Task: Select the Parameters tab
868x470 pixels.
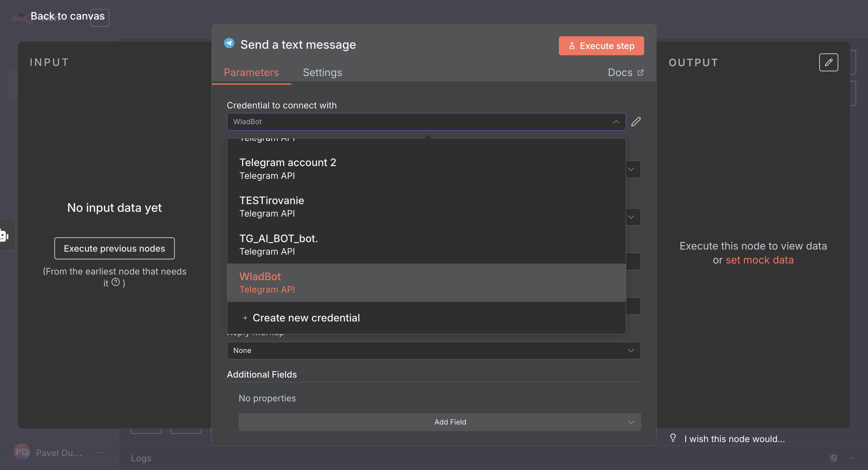Action: click(251, 72)
